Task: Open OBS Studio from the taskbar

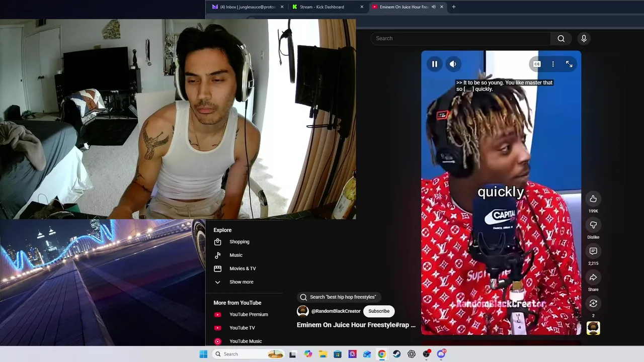Action: coord(427,354)
